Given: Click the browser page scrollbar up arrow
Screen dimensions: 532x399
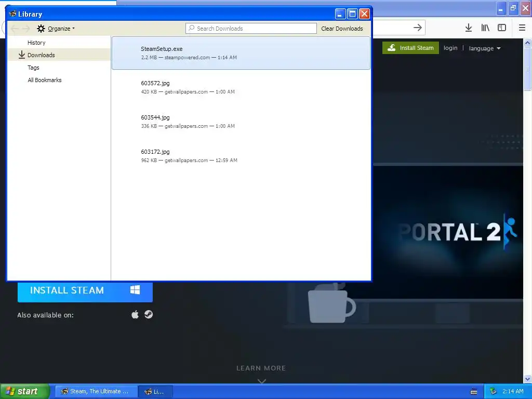Looking at the screenshot, I should pyautogui.click(x=527, y=43).
